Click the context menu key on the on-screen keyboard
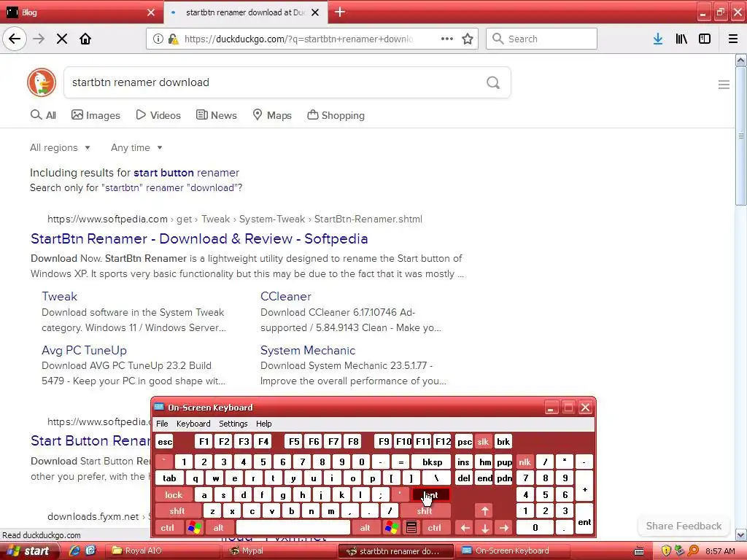The image size is (747, 560). 411,528
